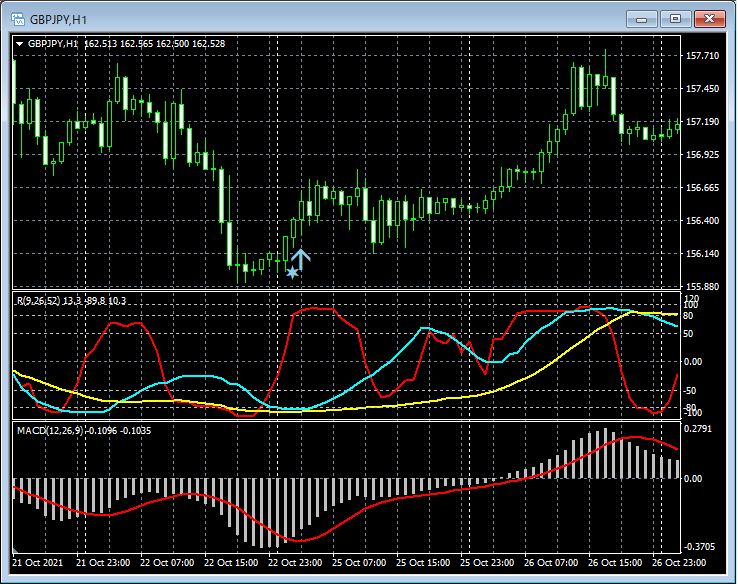This screenshot has height=584, width=738.
Task: Select the blue star marker below candles
Action: 292,272
